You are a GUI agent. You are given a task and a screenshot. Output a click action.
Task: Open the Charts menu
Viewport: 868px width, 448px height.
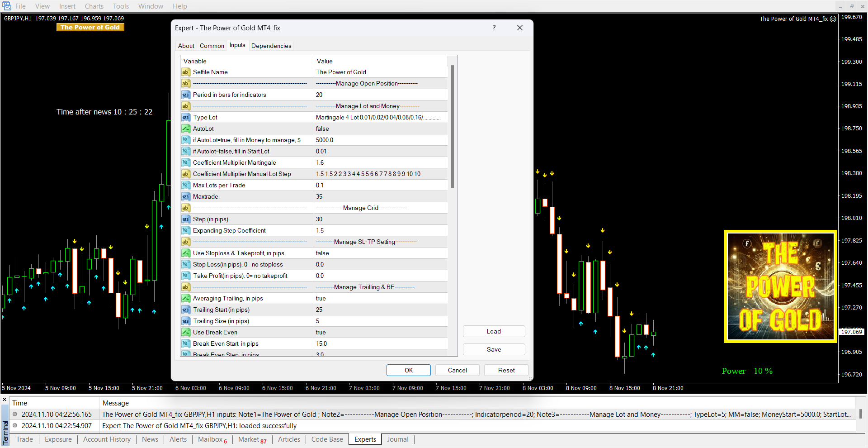coord(94,6)
